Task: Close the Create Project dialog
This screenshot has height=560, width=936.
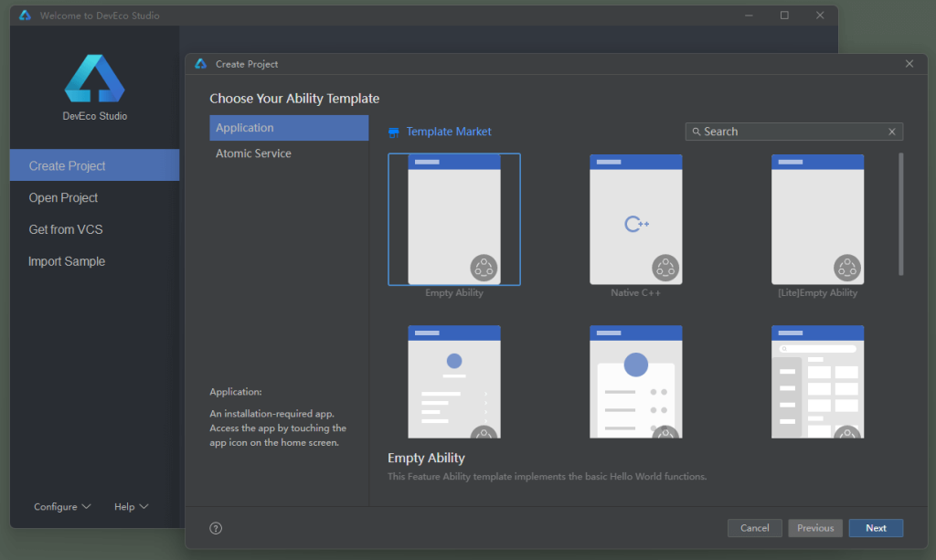Action: 909,63
